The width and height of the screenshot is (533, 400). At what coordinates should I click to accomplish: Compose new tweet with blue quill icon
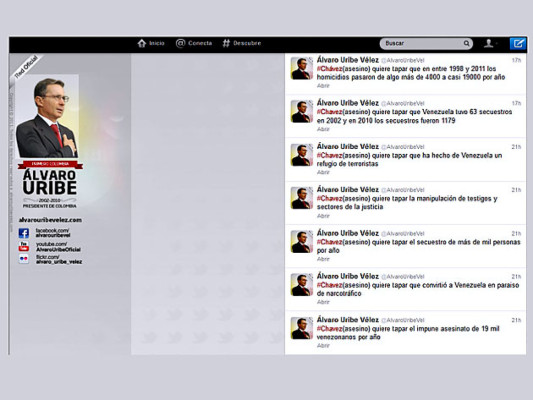pos(518,44)
